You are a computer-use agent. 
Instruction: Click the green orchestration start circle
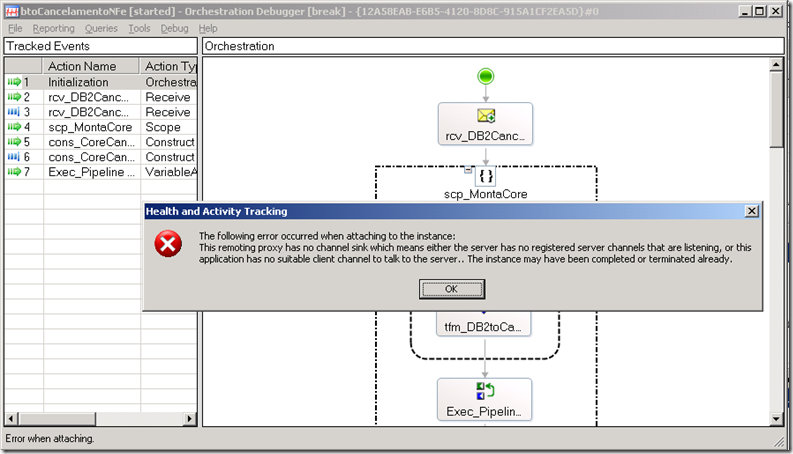point(485,76)
